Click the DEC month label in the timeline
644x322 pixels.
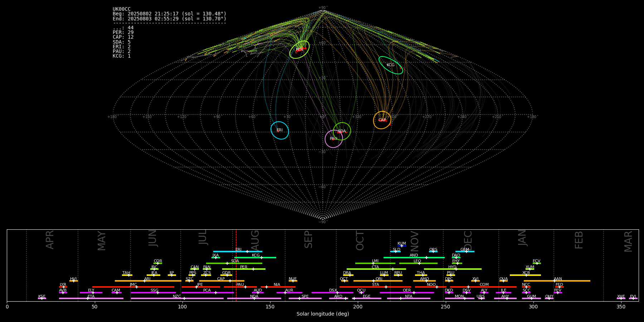pos(468,240)
